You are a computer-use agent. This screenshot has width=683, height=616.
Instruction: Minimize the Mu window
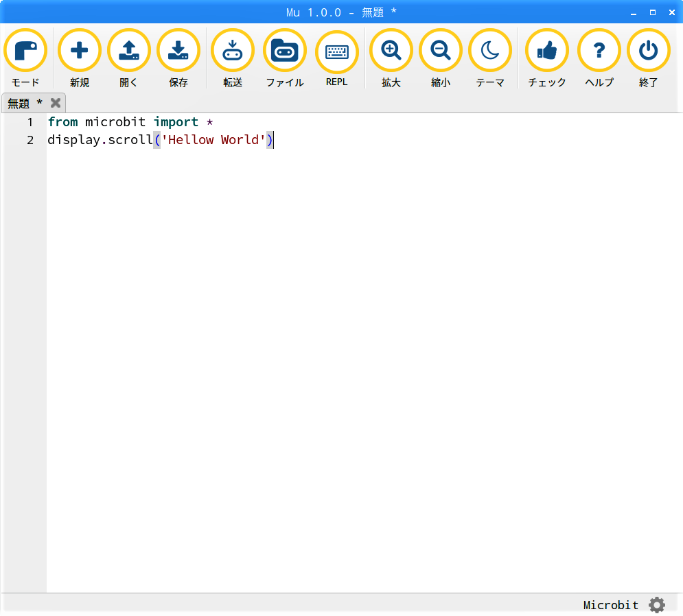[634, 12]
